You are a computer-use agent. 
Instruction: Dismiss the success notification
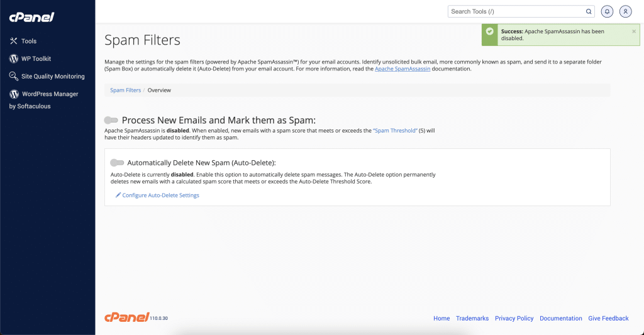tap(634, 31)
